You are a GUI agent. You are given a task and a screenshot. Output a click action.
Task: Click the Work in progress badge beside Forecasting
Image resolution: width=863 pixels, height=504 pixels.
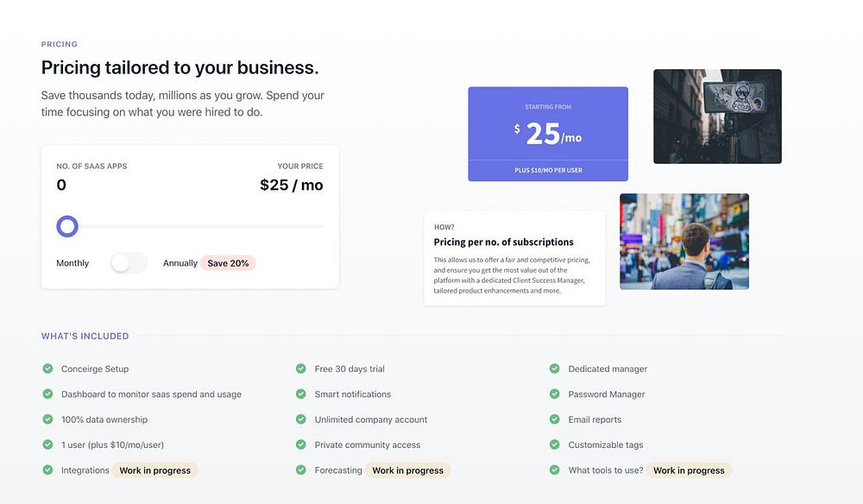(407, 470)
